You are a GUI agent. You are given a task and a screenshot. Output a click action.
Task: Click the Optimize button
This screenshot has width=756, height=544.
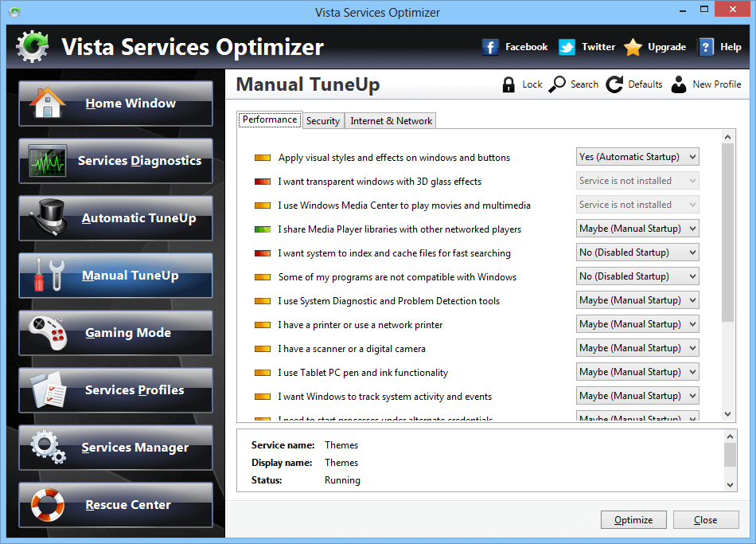(x=633, y=520)
